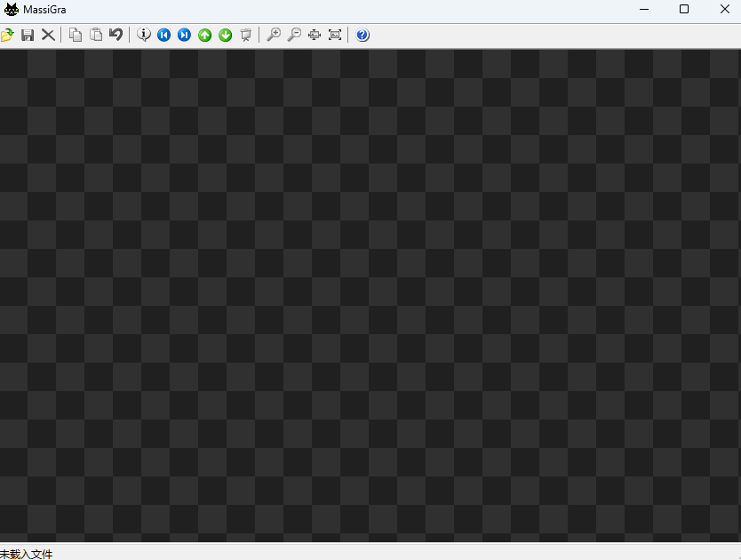Maximize the MassiGra window
Image resolution: width=741 pixels, height=560 pixels.
tap(684, 10)
